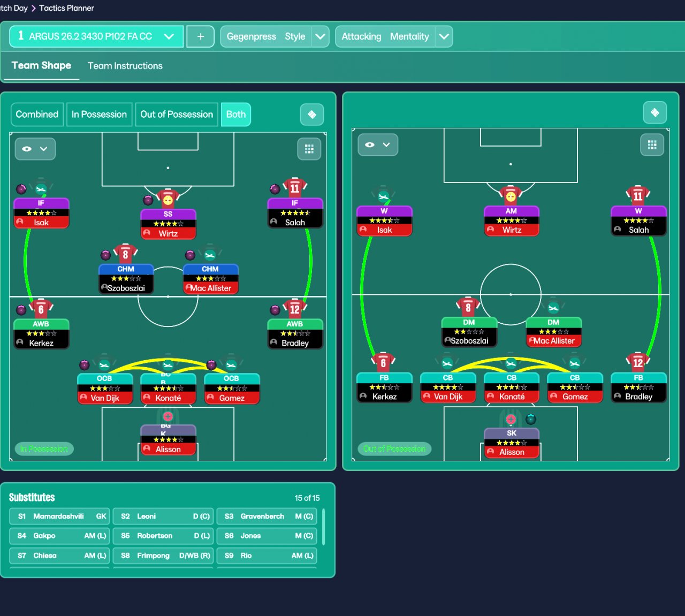Image resolution: width=685 pixels, height=616 pixels.
Task: Expand Gegenpress Style dropdown arrow
Action: point(320,36)
